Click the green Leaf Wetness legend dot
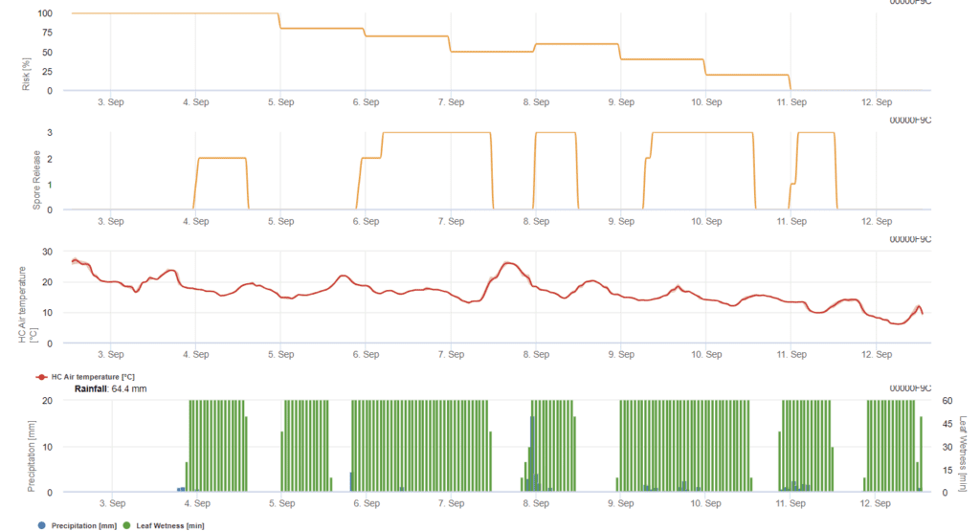 tap(125, 525)
